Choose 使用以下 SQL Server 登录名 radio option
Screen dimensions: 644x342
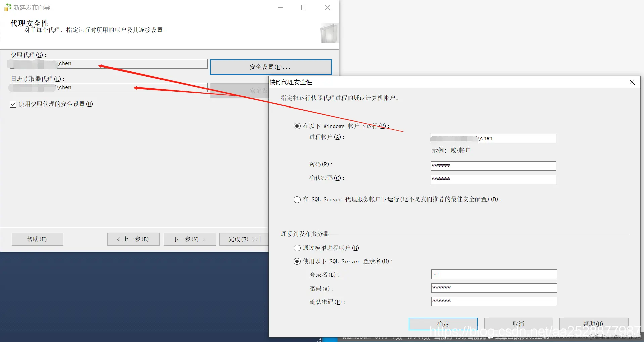tap(297, 261)
